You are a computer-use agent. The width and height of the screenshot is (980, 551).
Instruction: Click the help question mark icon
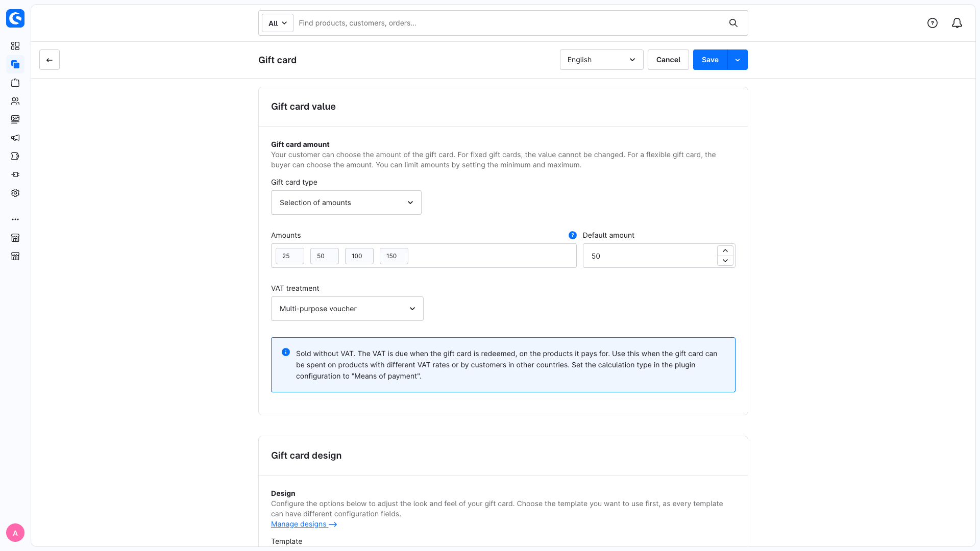click(x=933, y=23)
